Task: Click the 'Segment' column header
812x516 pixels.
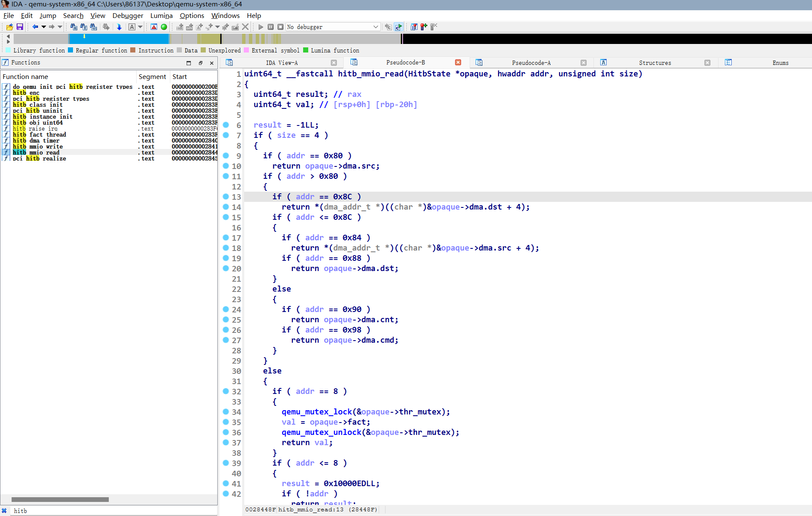Action: 152,77
